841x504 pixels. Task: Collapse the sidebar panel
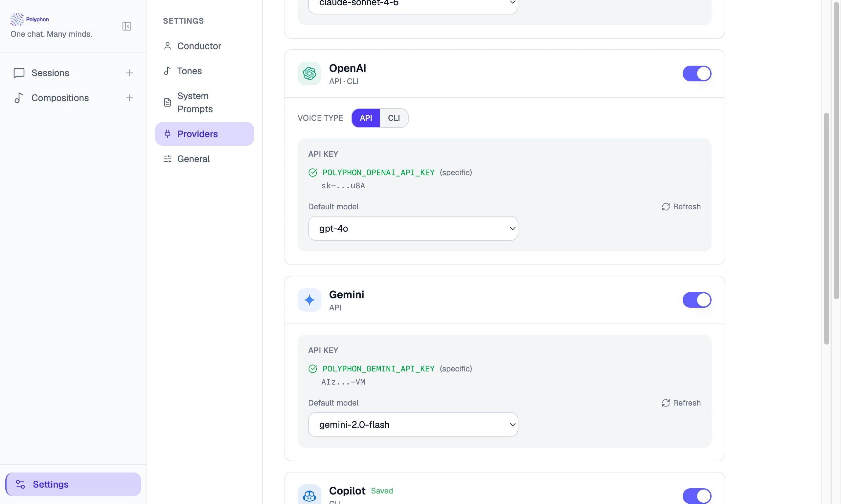126,26
